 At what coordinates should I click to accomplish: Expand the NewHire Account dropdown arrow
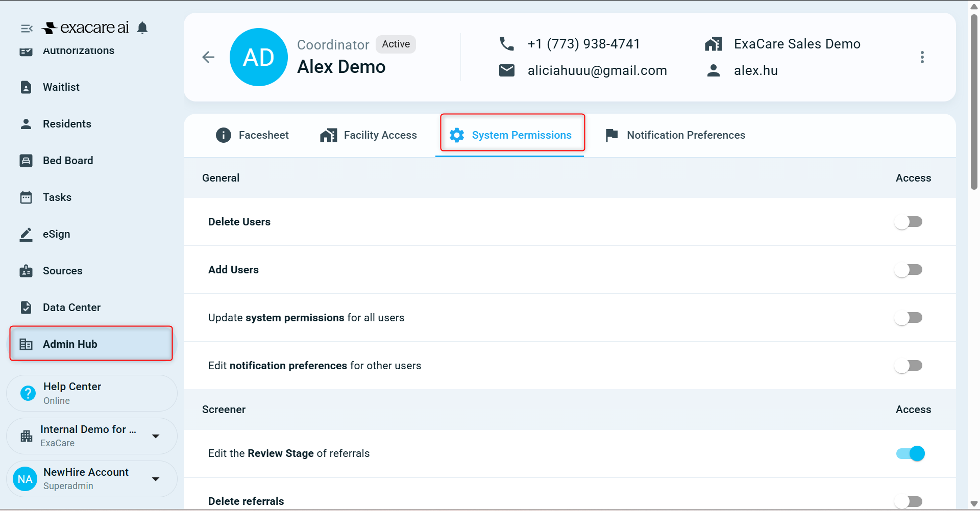[156, 479]
